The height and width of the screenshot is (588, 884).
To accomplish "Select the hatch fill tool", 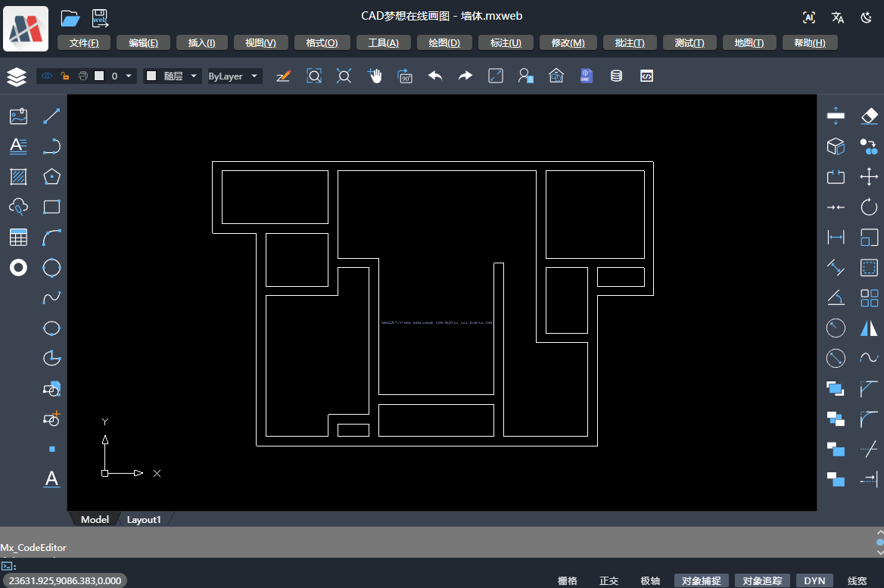I will coord(19,176).
